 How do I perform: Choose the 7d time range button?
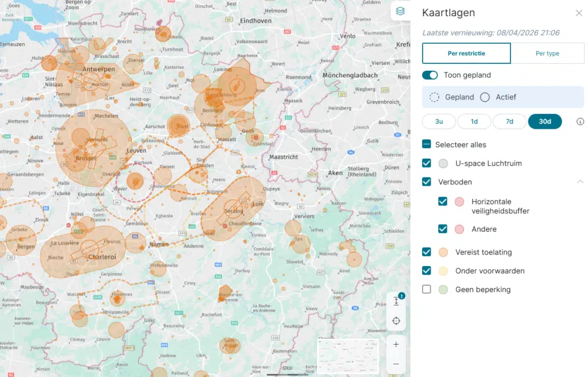coord(509,122)
